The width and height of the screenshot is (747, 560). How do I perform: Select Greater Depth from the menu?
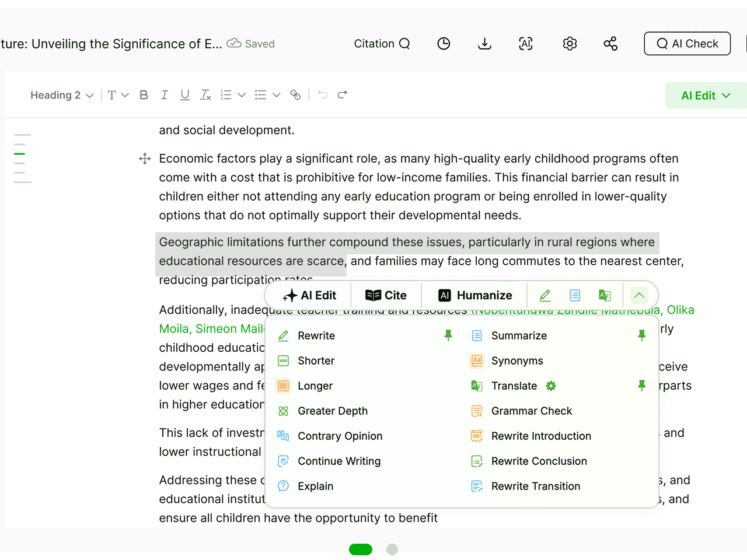pyautogui.click(x=332, y=411)
